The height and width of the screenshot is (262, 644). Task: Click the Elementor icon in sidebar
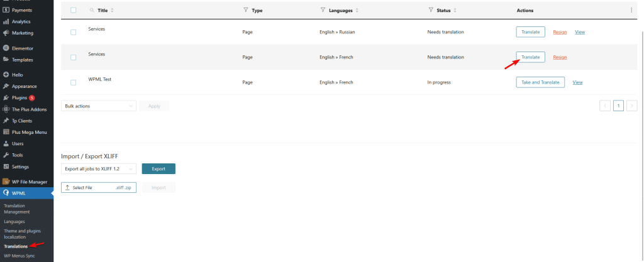(6, 48)
